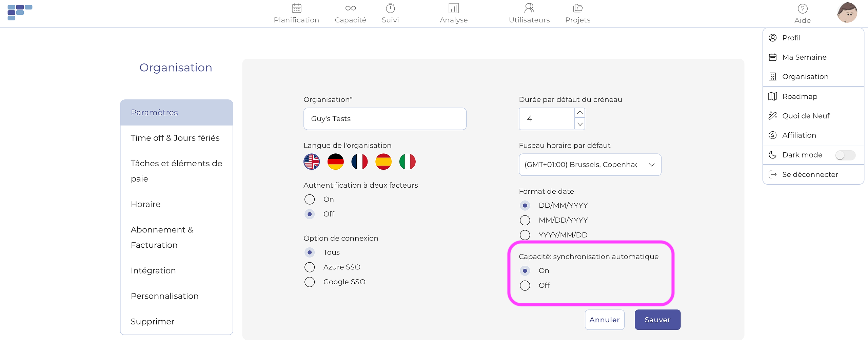Select the French flag language
The width and height of the screenshot is (868, 359).
359,162
